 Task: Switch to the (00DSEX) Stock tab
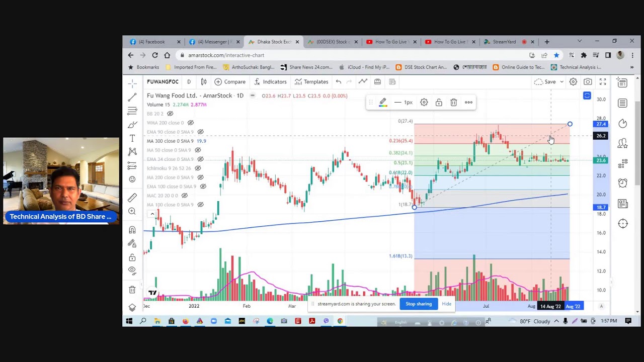[x=333, y=42]
